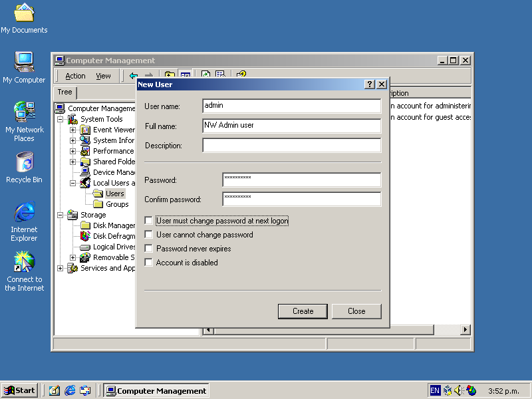Click the tray icon between EN and the speaker
The image size is (532, 399).
pyautogui.click(x=448, y=390)
